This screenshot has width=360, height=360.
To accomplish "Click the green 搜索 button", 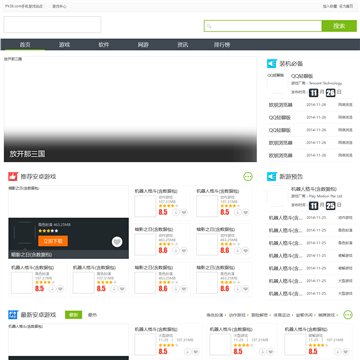I will coord(339,26).
